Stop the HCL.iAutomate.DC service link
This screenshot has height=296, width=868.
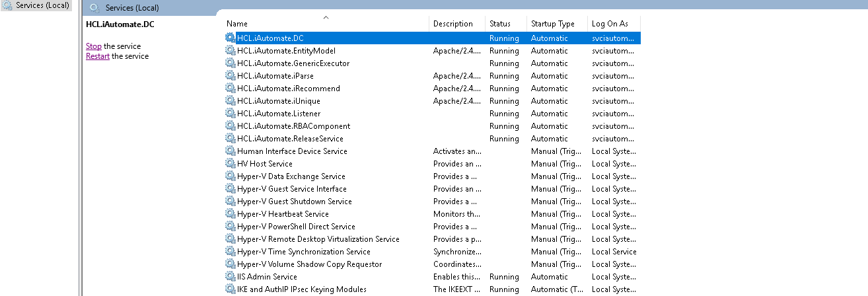click(x=93, y=46)
